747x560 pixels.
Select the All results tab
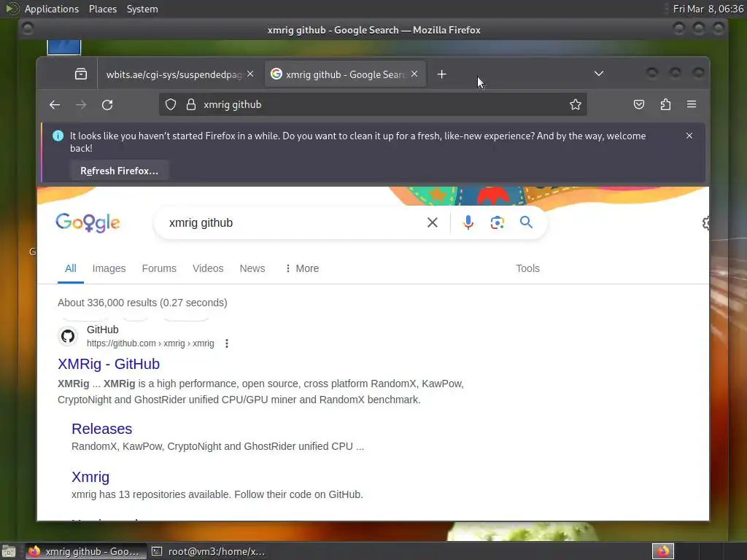[71, 268]
